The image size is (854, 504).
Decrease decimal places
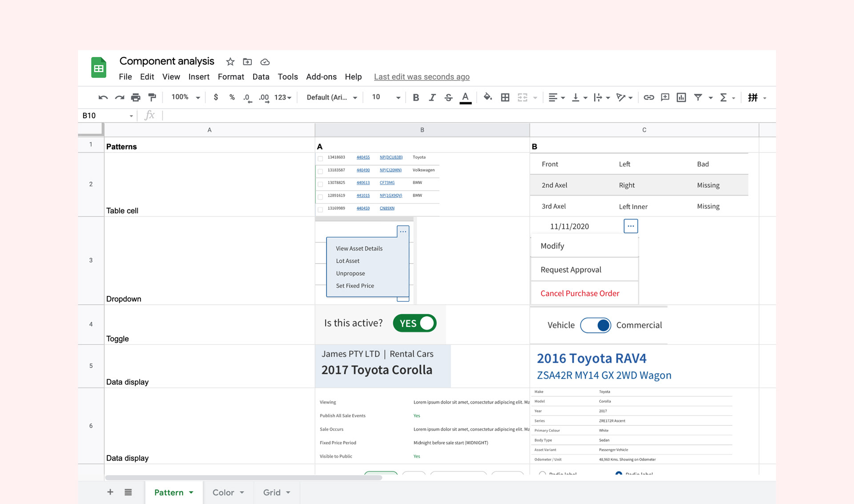[x=247, y=98]
